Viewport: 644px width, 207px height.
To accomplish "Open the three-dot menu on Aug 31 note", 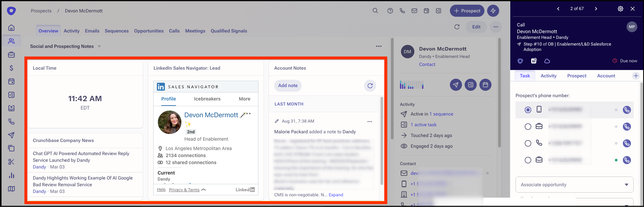I will (x=370, y=122).
